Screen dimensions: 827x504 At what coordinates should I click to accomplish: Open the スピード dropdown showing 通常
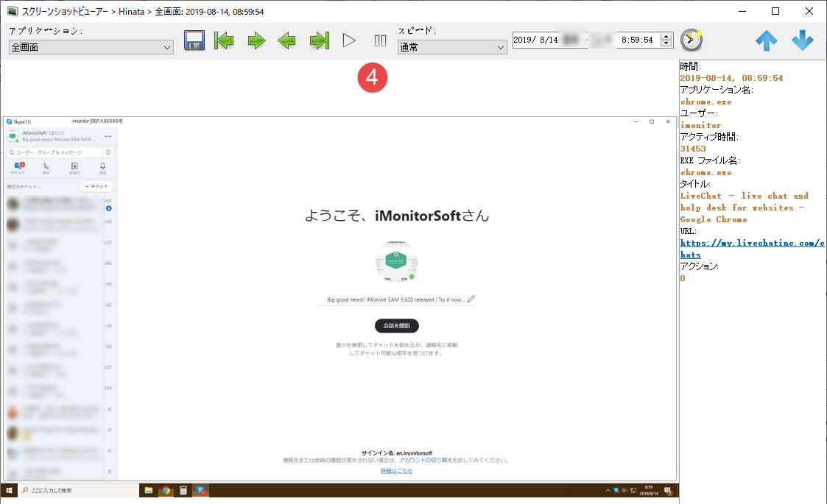(452, 47)
